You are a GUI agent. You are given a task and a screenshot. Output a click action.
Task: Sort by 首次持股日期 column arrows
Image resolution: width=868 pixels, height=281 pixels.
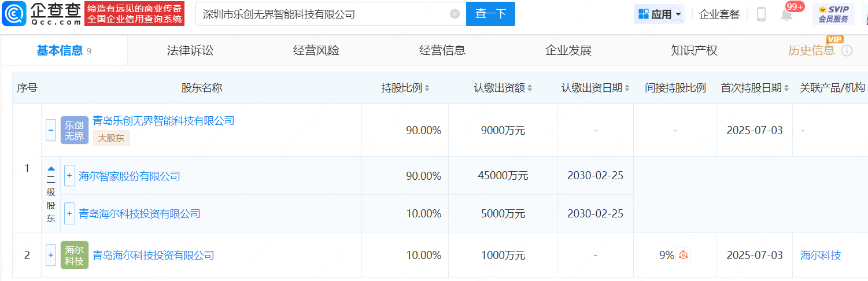pos(786,88)
